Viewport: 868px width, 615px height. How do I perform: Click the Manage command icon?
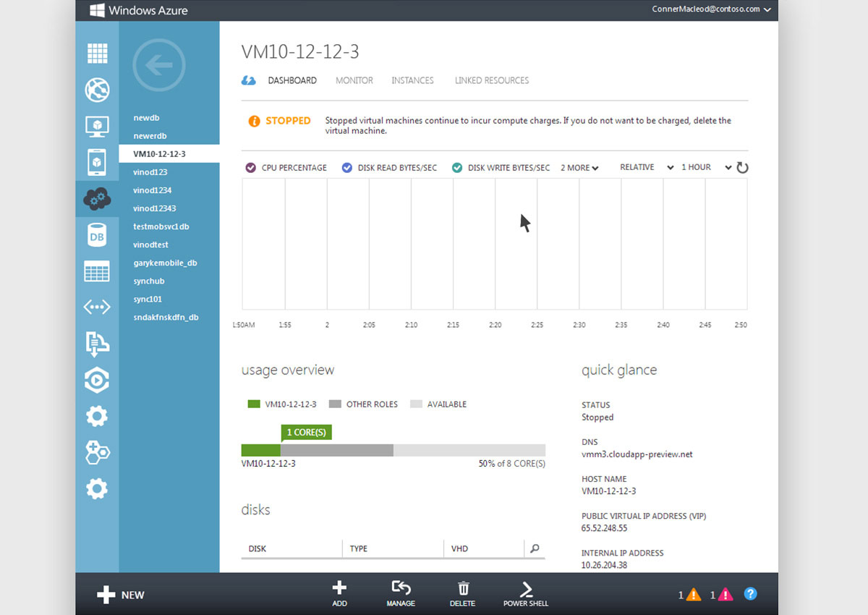coord(401,593)
